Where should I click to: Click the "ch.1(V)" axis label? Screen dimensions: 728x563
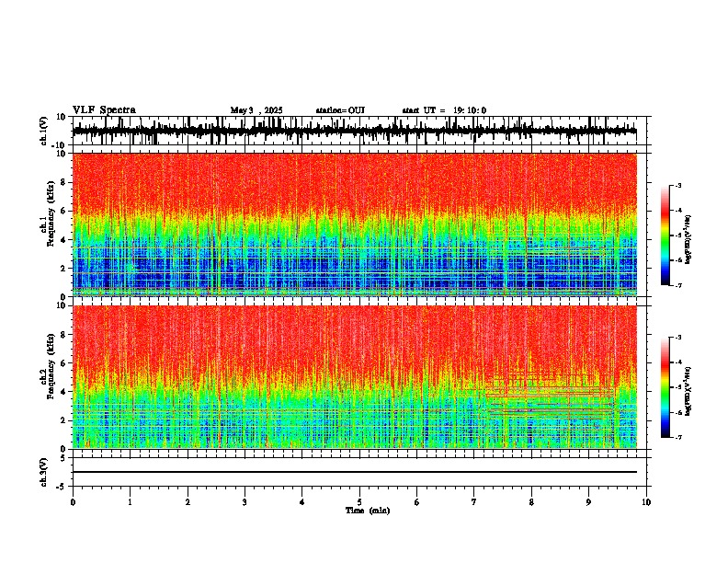pos(44,131)
